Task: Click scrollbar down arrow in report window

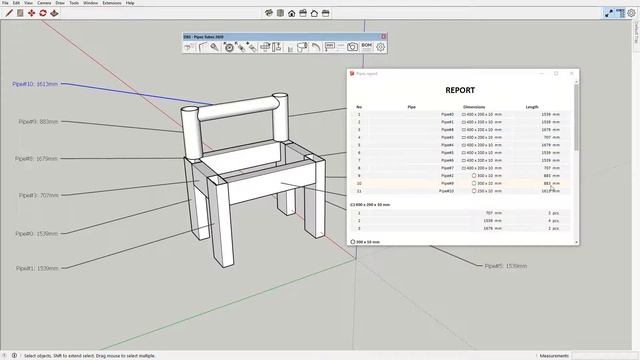Action: pyautogui.click(x=576, y=242)
